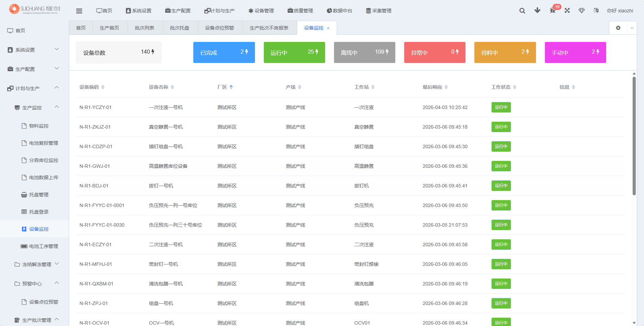Click lightning icon on 离线中 card
The image size is (644, 326).
[387, 52]
